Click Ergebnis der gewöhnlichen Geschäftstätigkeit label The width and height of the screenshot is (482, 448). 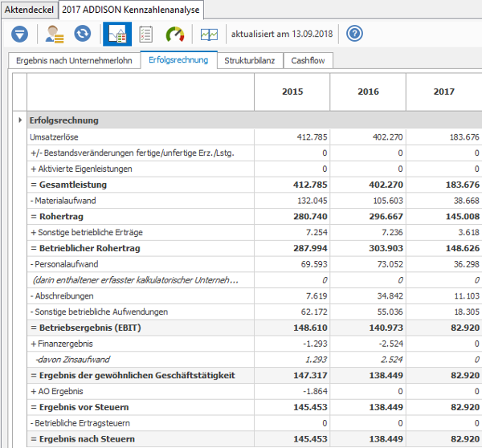(133, 376)
